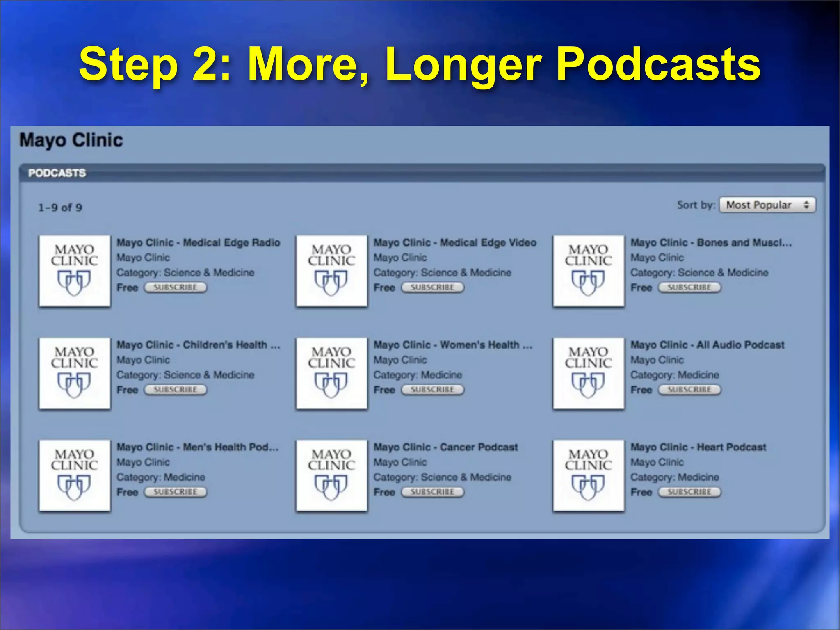Subscribe to Heart Podcast
Image resolution: width=840 pixels, height=630 pixels.
(x=689, y=492)
